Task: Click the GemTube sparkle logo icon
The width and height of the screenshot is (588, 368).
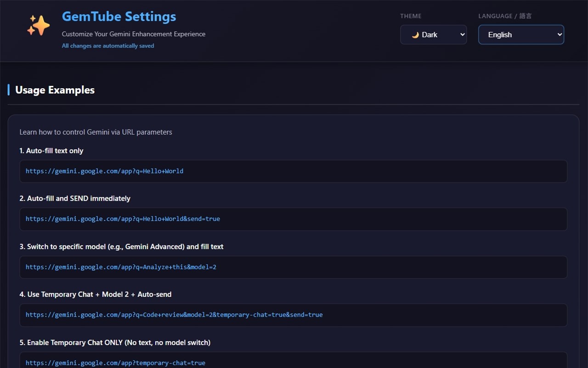Action: coord(38,25)
